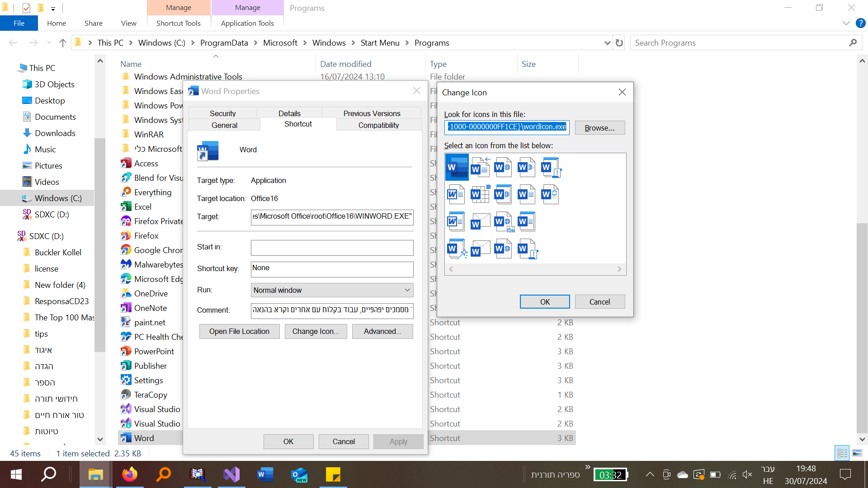Click the Excel shortcut icon in the file list
This screenshot has width=868, height=488.
(x=126, y=207)
